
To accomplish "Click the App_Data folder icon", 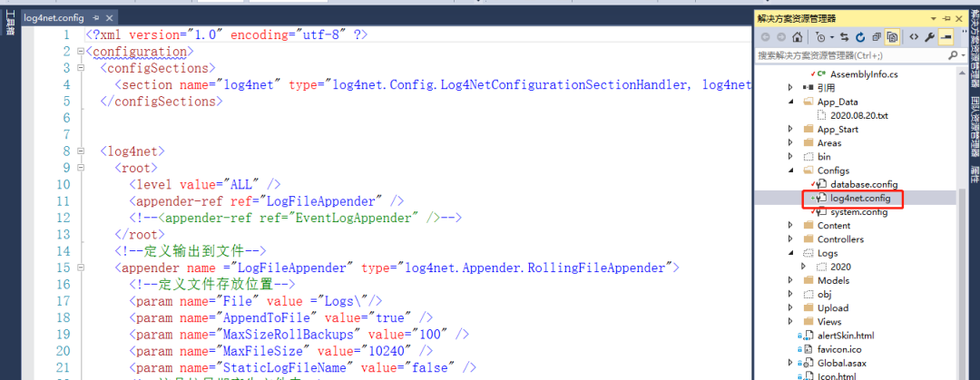I will click(x=808, y=102).
